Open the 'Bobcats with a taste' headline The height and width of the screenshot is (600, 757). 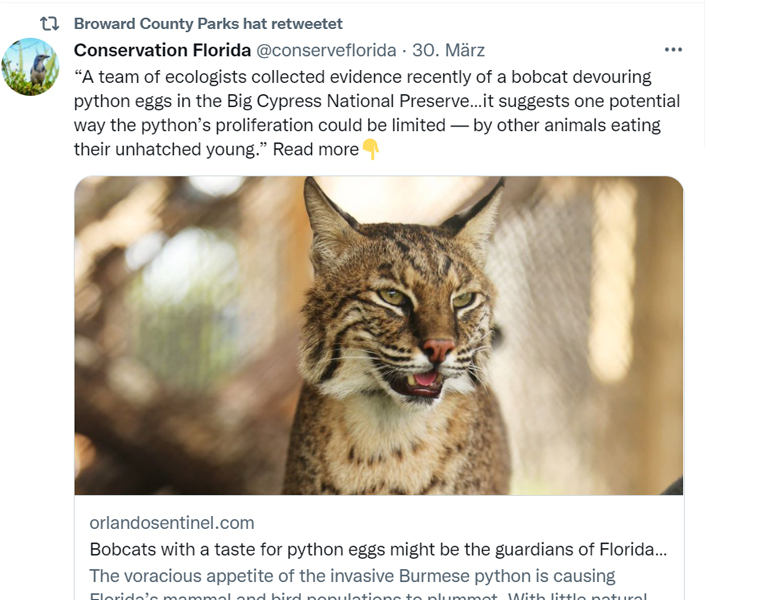tap(378, 549)
